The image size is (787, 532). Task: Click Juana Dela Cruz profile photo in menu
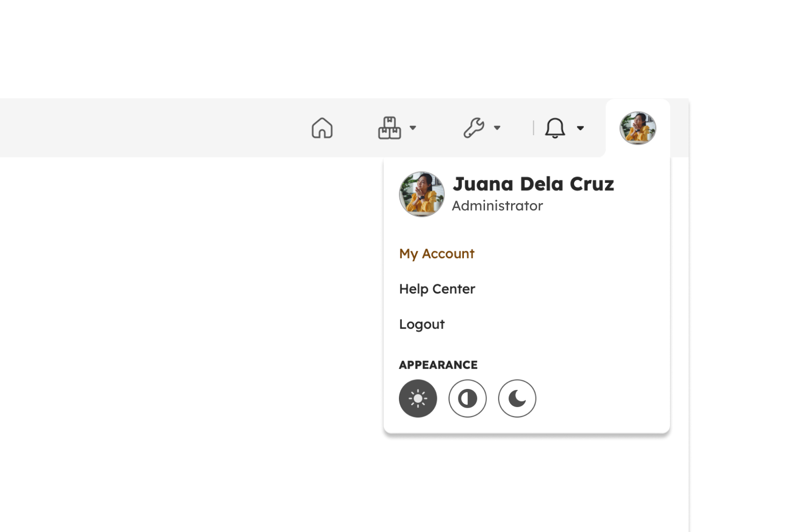click(x=422, y=194)
